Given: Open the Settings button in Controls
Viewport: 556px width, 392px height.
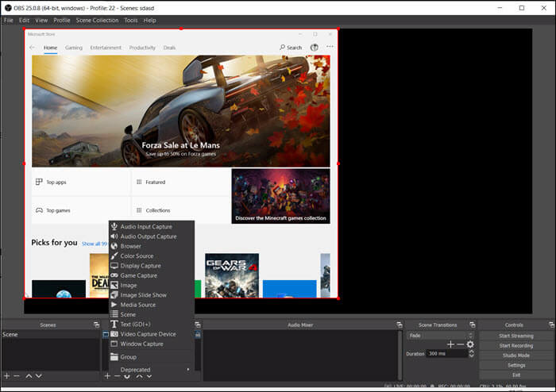Looking at the screenshot, I should coord(515,365).
